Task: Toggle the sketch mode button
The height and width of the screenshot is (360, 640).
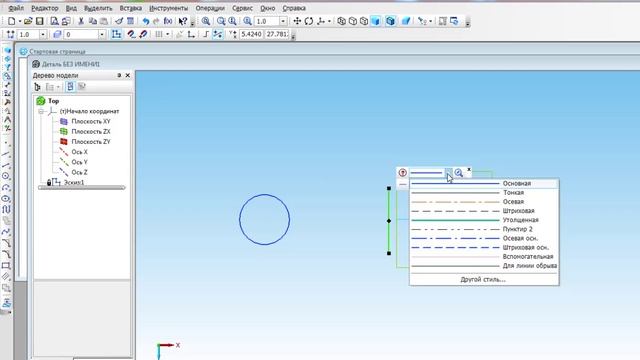Action: point(116,35)
